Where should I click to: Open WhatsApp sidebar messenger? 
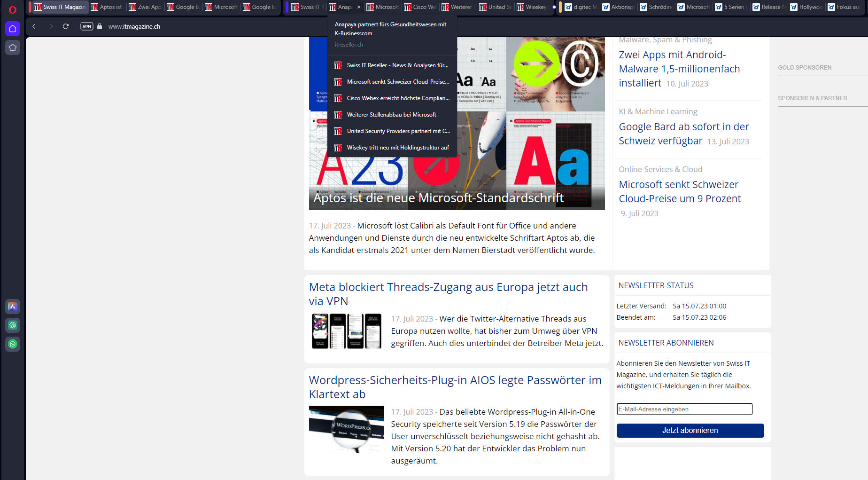13,344
